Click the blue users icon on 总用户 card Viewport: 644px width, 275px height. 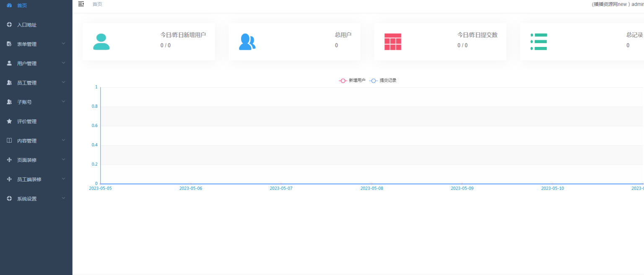pyautogui.click(x=247, y=42)
